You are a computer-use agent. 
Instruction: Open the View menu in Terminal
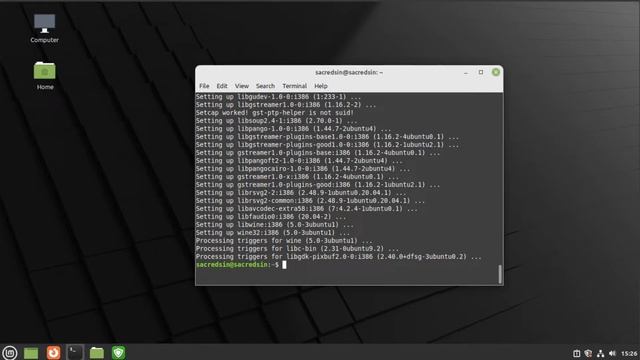[x=242, y=86]
